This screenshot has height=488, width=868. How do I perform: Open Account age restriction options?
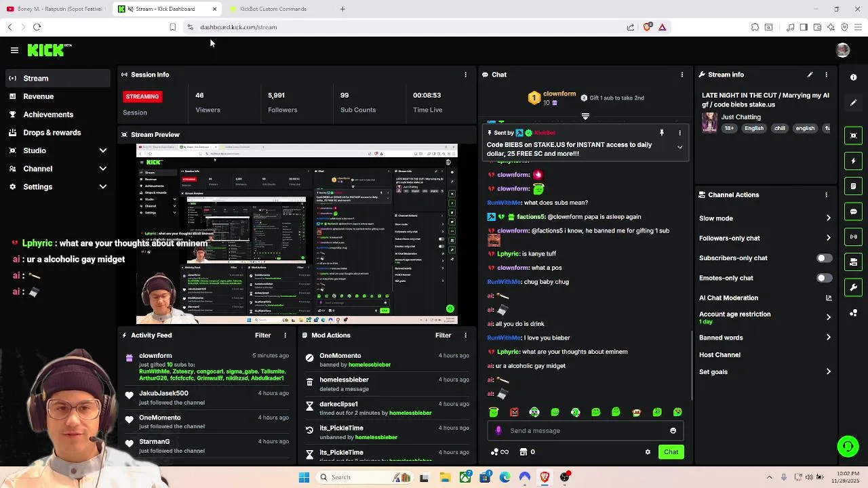tap(828, 317)
